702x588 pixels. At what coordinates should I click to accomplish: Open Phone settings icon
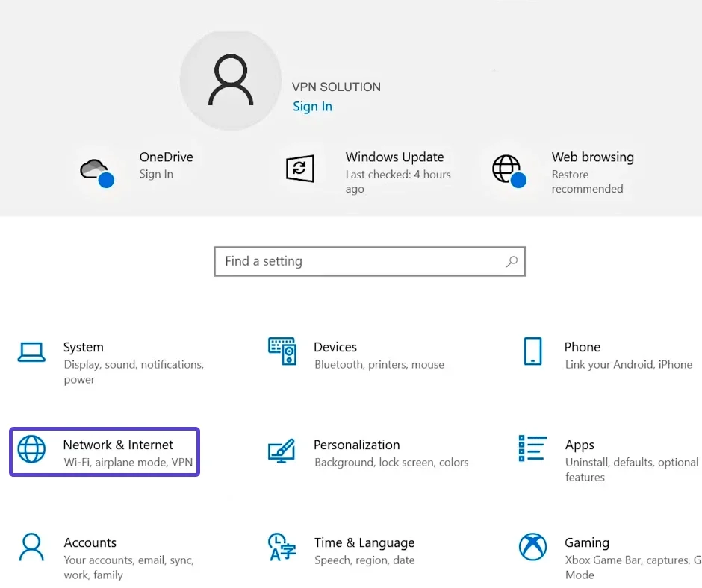coord(532,351)
